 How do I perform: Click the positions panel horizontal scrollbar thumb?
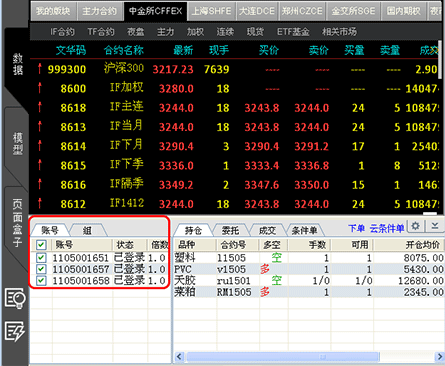click(283, 357)
